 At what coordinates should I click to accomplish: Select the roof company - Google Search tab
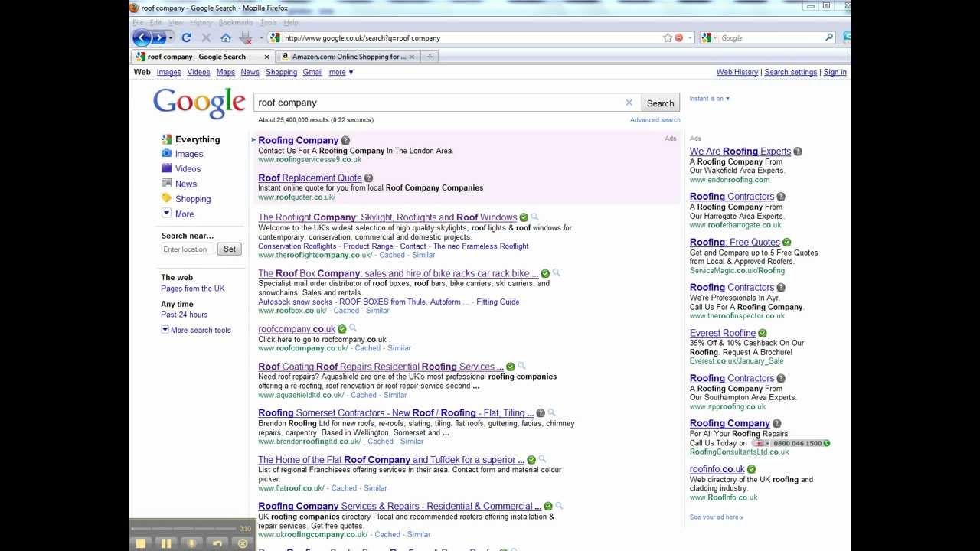pos(201,57)
